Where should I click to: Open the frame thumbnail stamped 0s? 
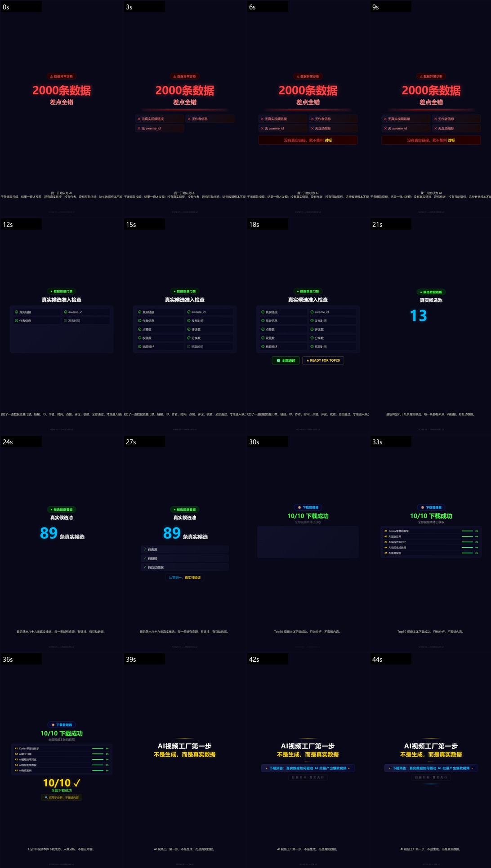(x=62, y=108)
